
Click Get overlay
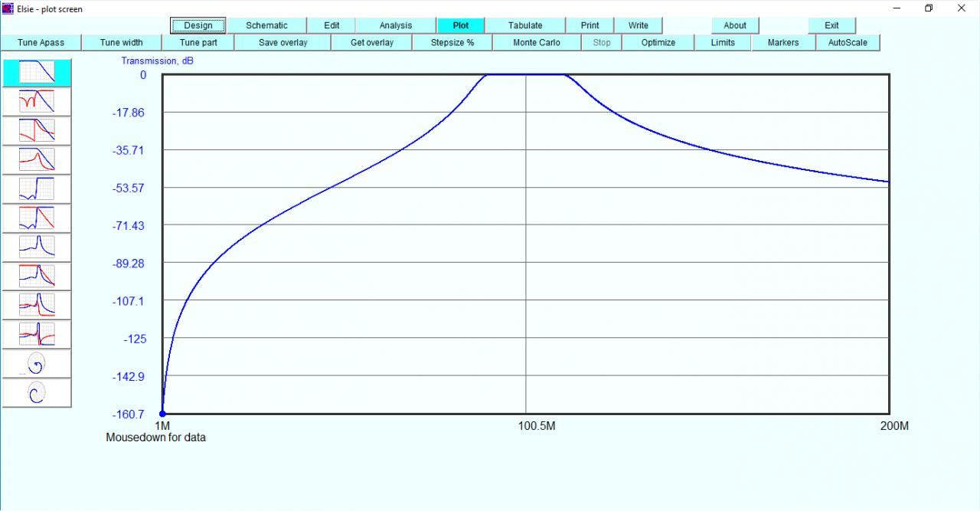tap(372, 43)
